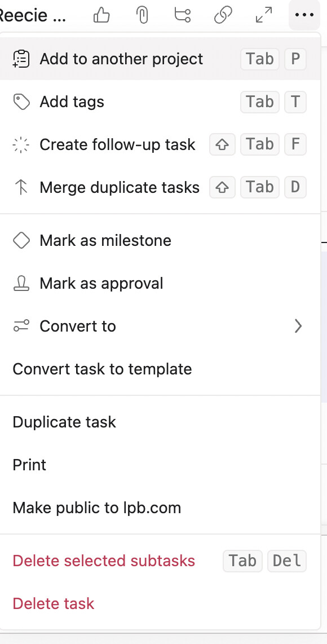Select Add to another project
This screenshot has width=327, height=644.
(x=160, y=59)
